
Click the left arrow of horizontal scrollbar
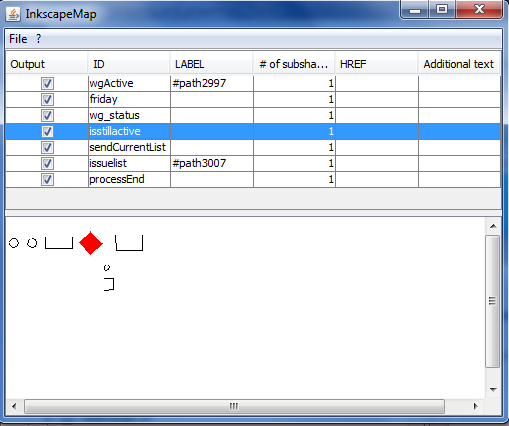[x=14, y=406]
